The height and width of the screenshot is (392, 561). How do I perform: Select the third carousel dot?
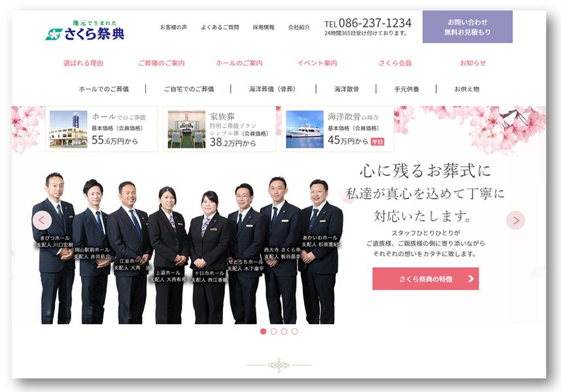tap(284, 331)
